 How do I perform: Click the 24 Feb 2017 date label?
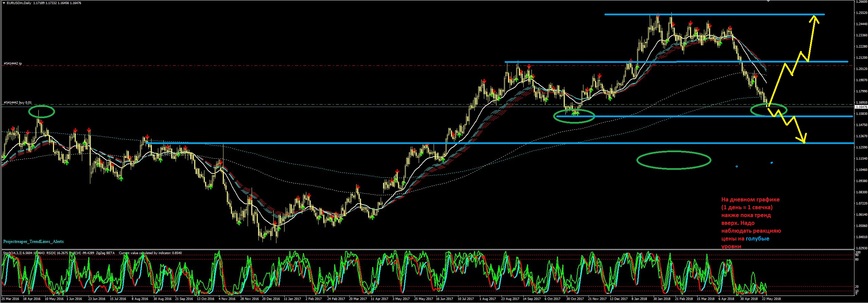[336, 299]
